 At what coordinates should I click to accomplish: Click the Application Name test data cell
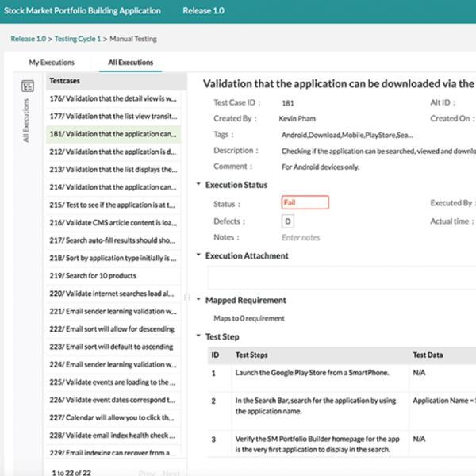pyautogui.click(x=444, y=401)
